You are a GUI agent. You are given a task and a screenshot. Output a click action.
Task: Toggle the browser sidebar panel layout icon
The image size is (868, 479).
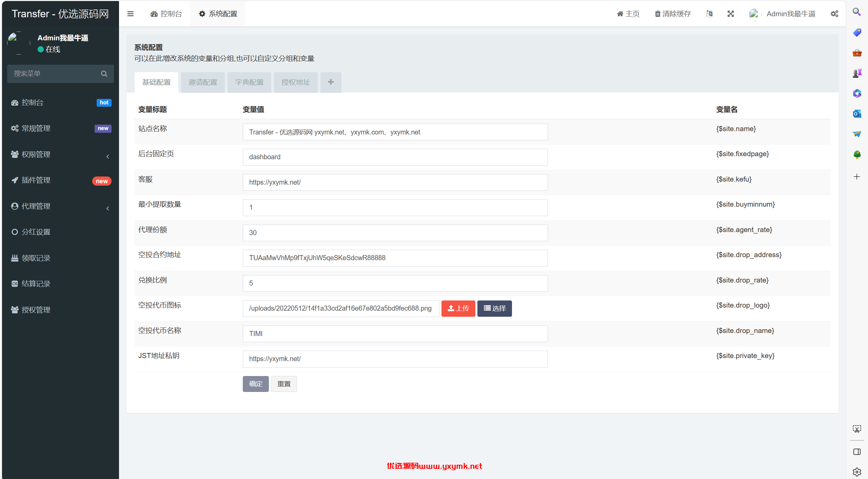click(x=857, y=452)
